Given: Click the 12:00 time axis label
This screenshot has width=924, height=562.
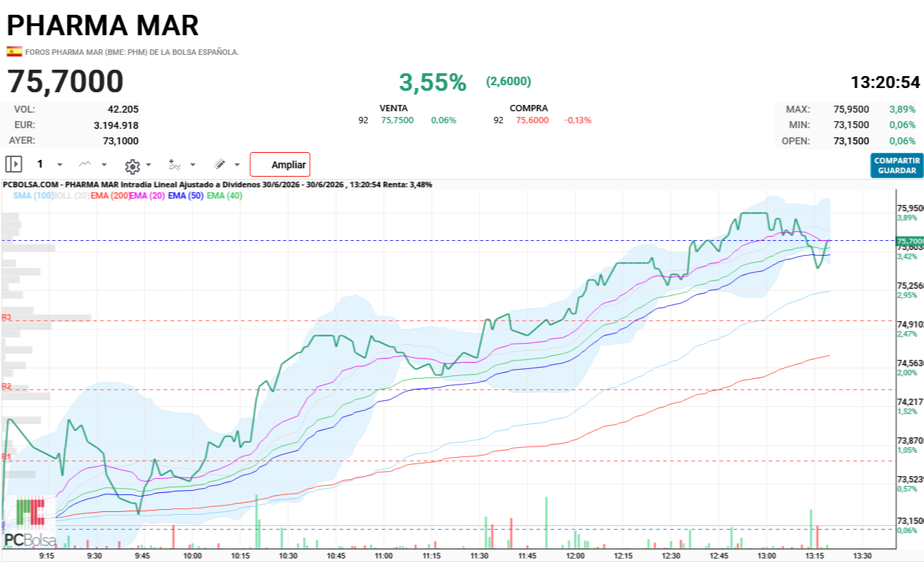Looking at the screenshot, I should click(x=575, y=556).
